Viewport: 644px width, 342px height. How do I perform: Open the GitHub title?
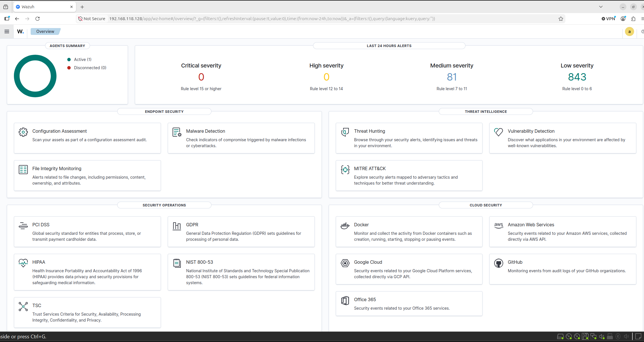click(515, 262)
